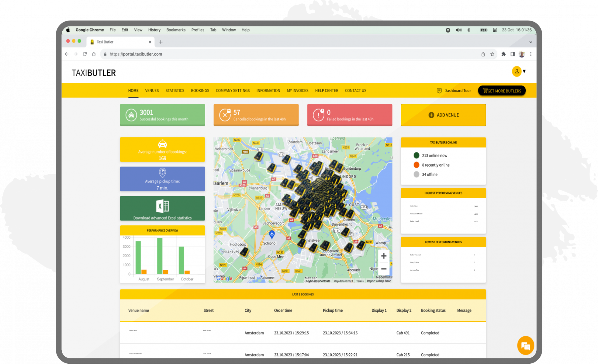Click the Excel download statistics icon
The width and height of the screenshot is (598, 364).
pos(162,206)
